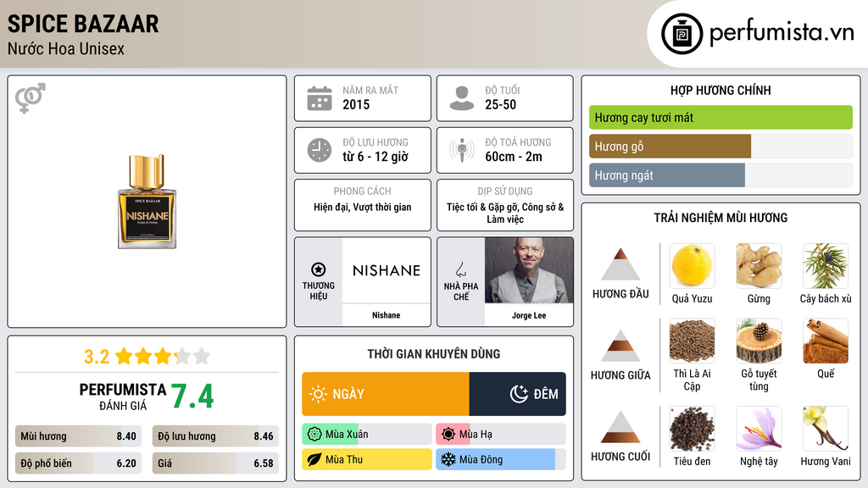The height and width of the screenshot is (488, 868).
Task: Click the star badge Thương hiệu icon
Action: click(x=319, y=269)
